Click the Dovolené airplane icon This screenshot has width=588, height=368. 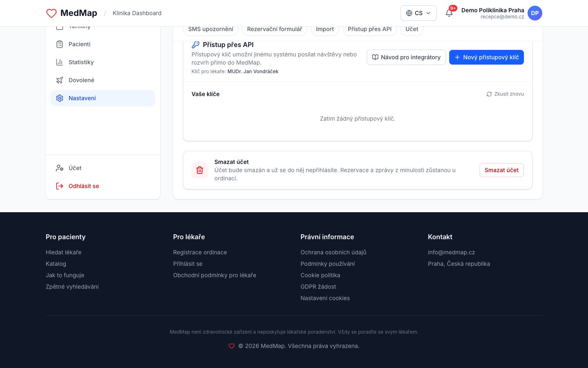pyautogui.click(x=60, y=80)
